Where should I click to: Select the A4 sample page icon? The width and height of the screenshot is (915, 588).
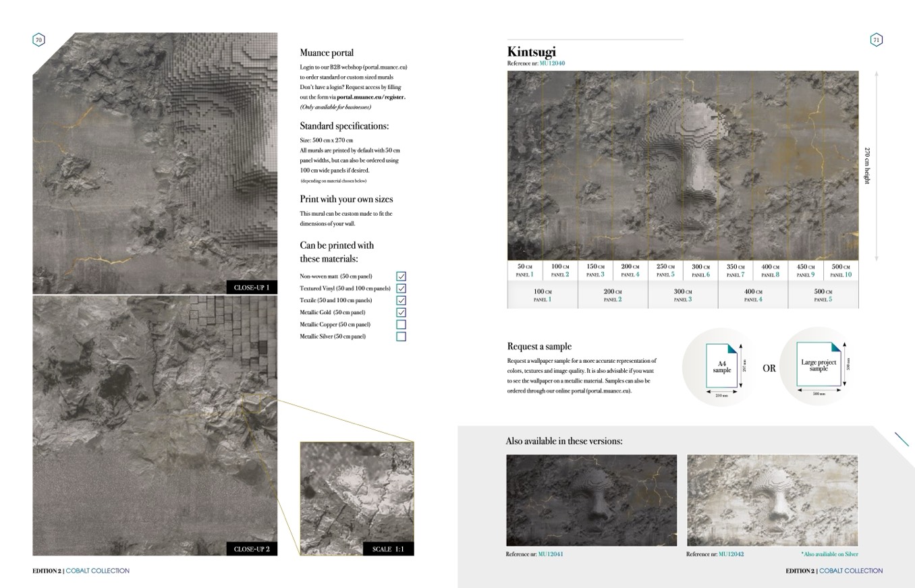point(721,366)
